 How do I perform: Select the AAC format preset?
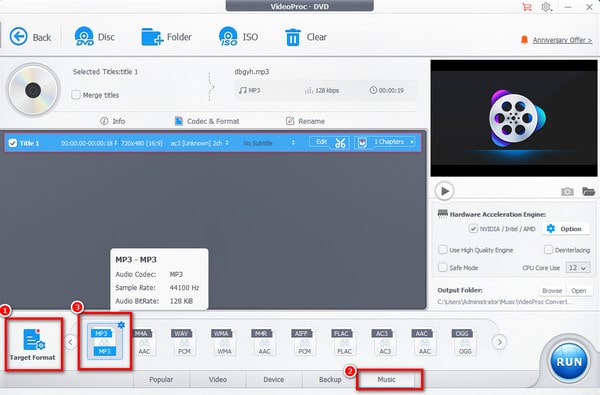click(425, 342)
